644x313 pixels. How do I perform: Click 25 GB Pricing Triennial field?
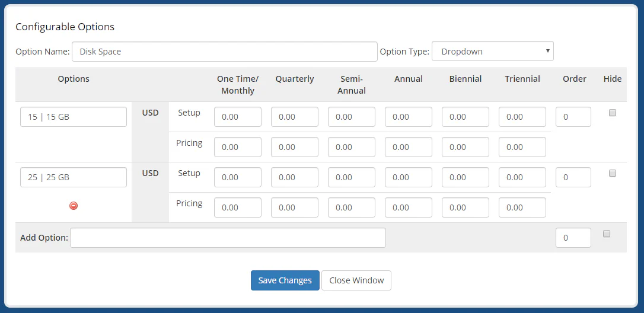[x=522, y=207]
